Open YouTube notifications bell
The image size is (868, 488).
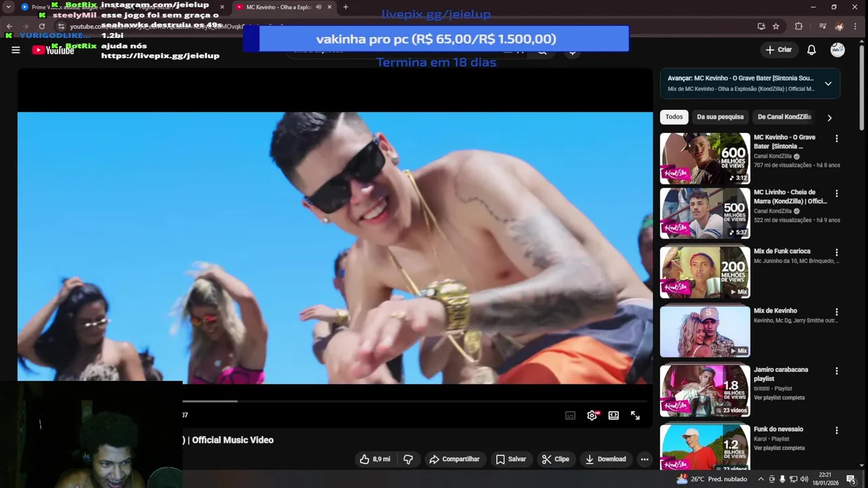[x=811, y=49]
